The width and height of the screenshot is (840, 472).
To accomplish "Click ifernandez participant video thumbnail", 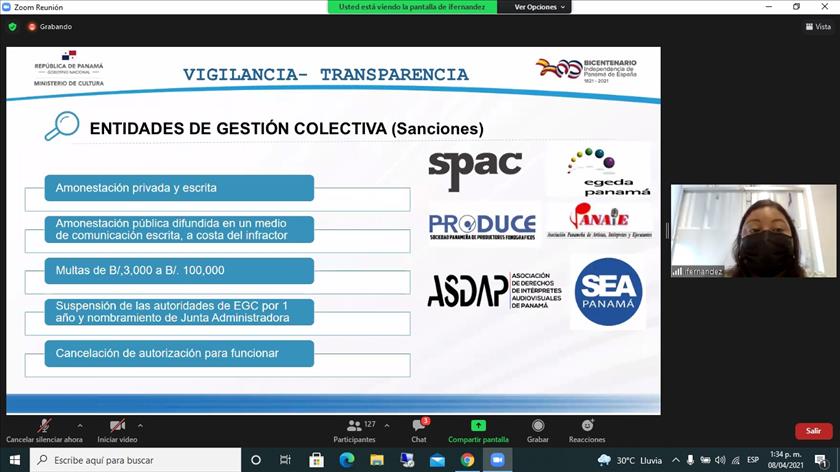I will tap(753, 231).
